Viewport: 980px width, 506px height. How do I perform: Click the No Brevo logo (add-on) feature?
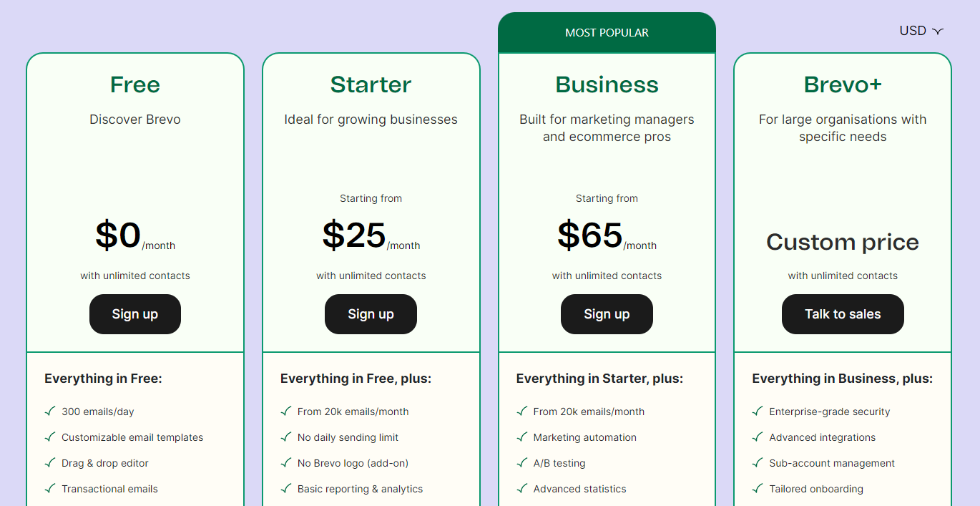[x=353, y=463]
